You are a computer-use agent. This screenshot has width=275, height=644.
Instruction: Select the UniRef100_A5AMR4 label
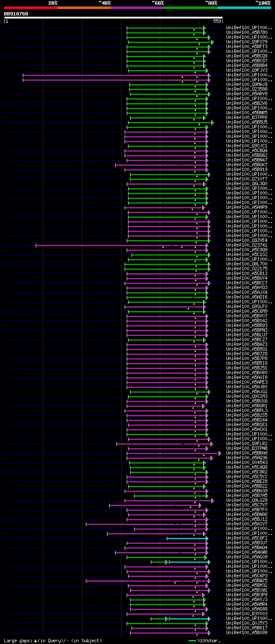247,604
